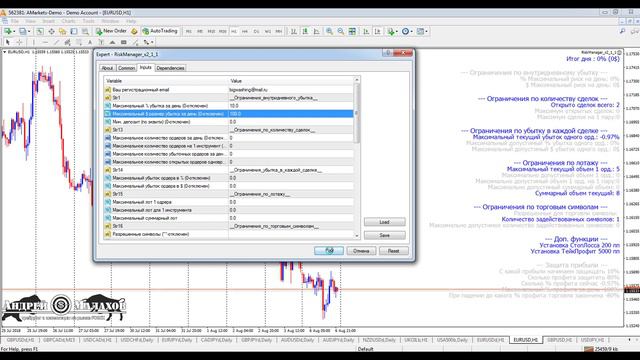The height and width of the screenshot is (360, 640).
Task: Switch to the About tab
Action: tap(107, 68)
